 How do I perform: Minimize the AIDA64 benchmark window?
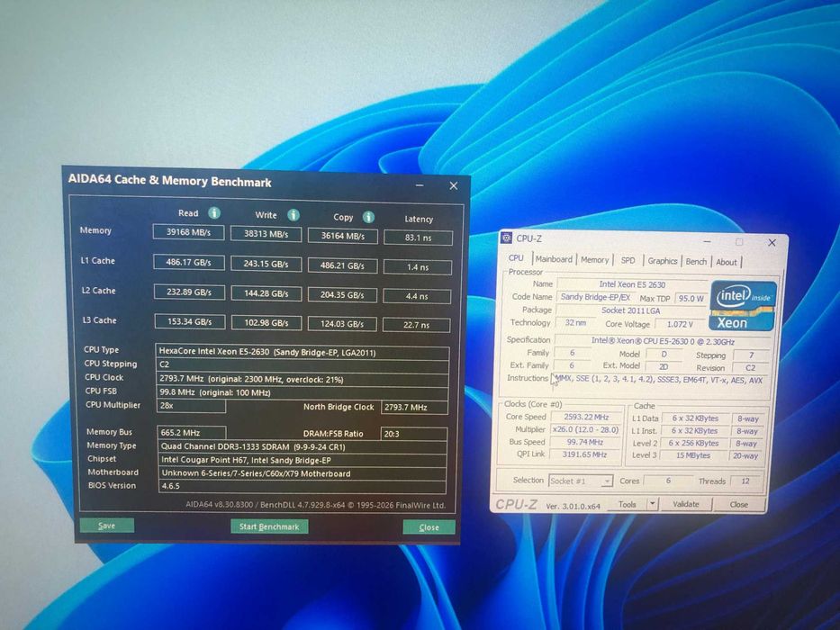(420, 185)
